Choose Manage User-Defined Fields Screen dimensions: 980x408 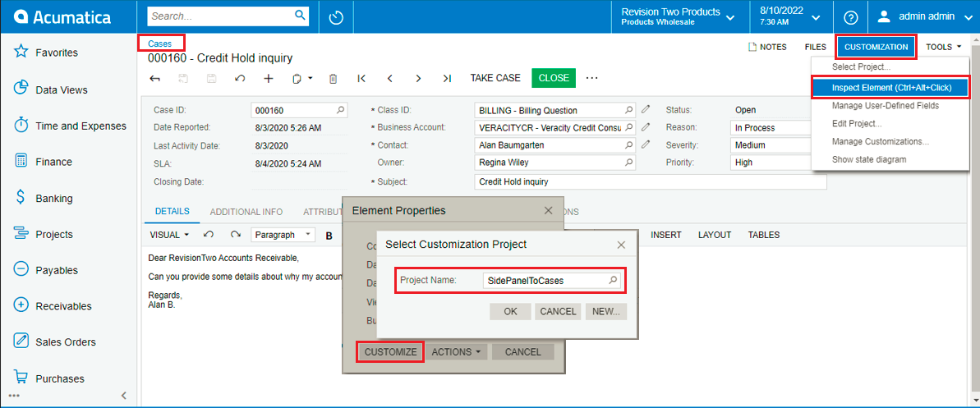click(885, 106)
